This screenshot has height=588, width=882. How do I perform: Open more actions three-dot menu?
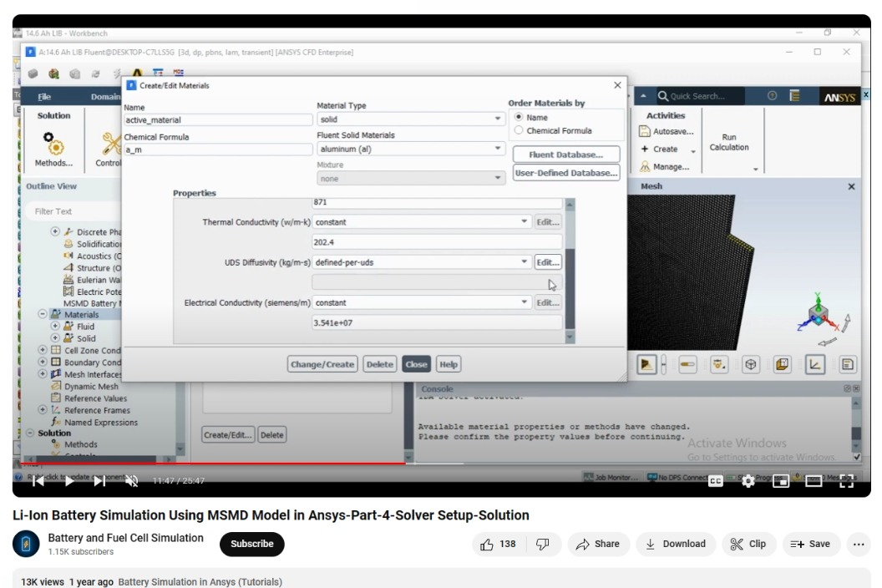859,544
